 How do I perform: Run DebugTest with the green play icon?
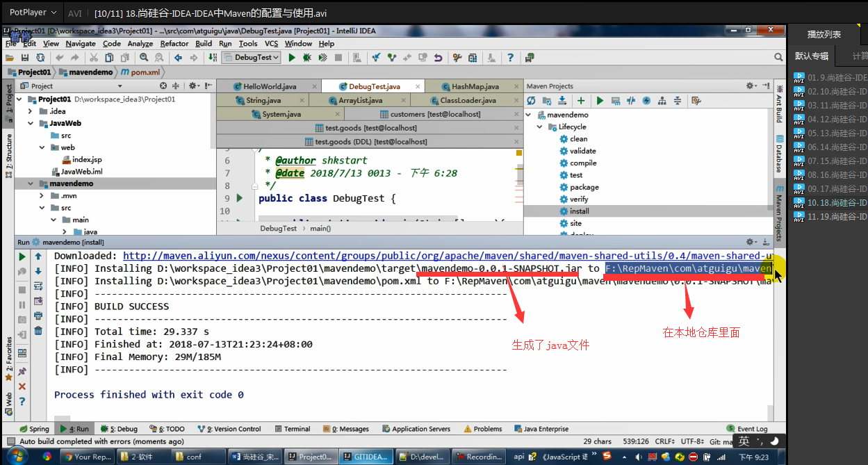(292, 58)
